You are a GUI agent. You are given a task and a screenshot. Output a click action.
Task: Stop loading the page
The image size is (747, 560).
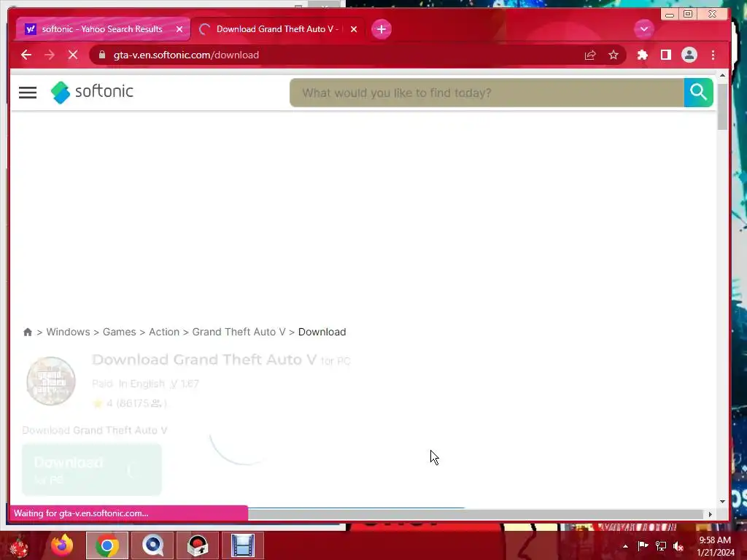(x=73, y=55)
